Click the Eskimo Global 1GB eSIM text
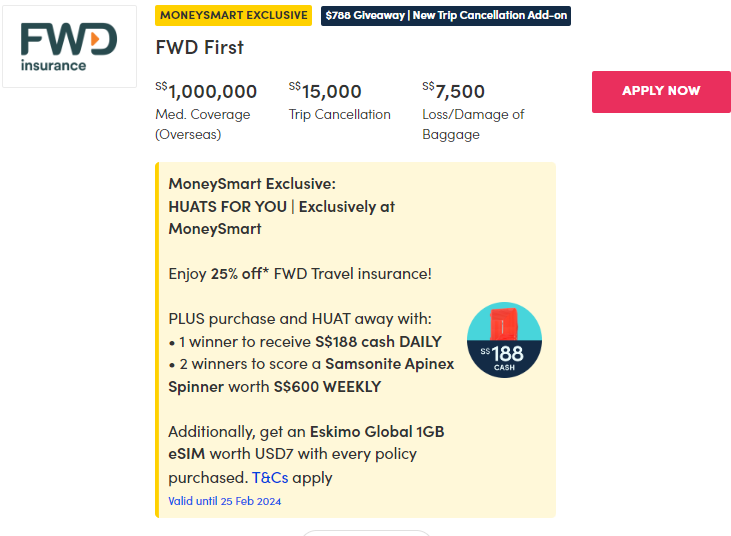This screenshot has height=536, width=731. tap(306, 442)
